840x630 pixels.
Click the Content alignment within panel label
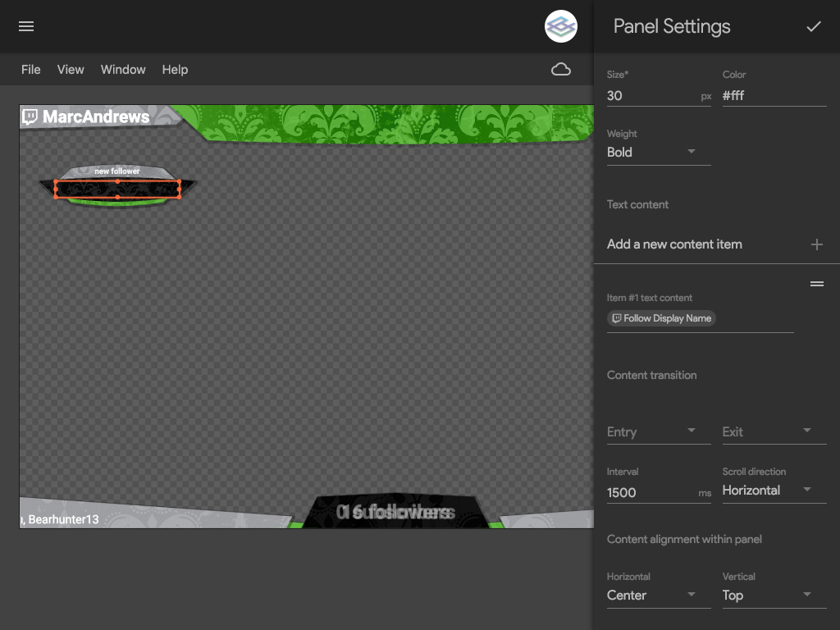pyautogui.click(x=684, y=539)
